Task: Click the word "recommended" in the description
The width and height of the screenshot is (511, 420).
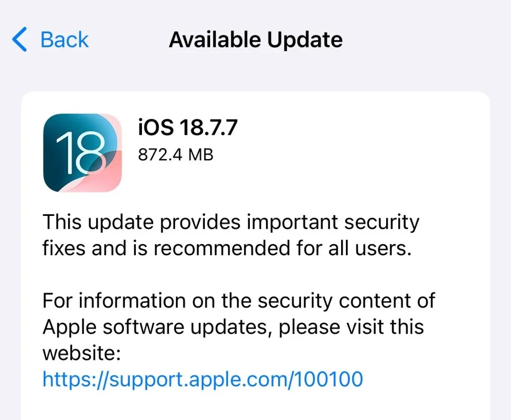Action: click(221, 248)
